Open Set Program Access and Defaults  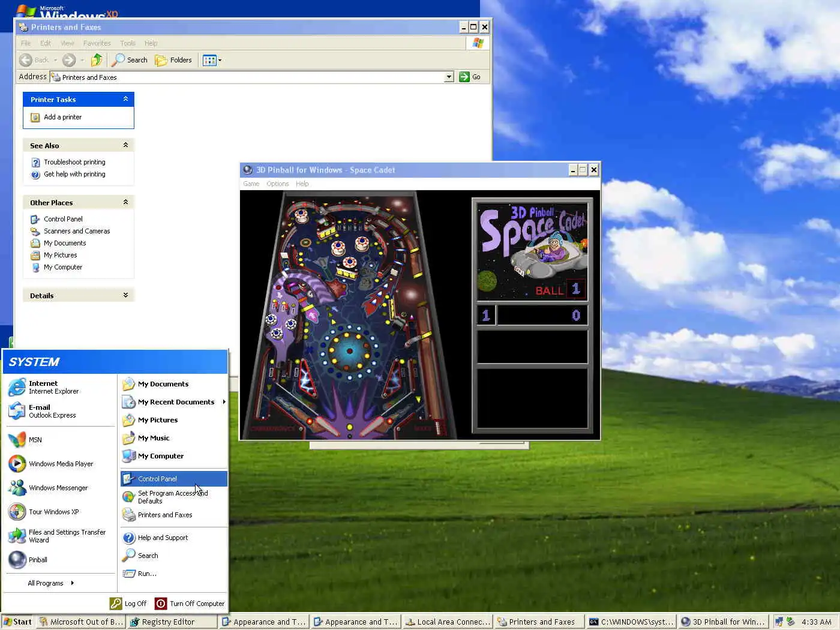pyautogui.click(x=173, y=497)
